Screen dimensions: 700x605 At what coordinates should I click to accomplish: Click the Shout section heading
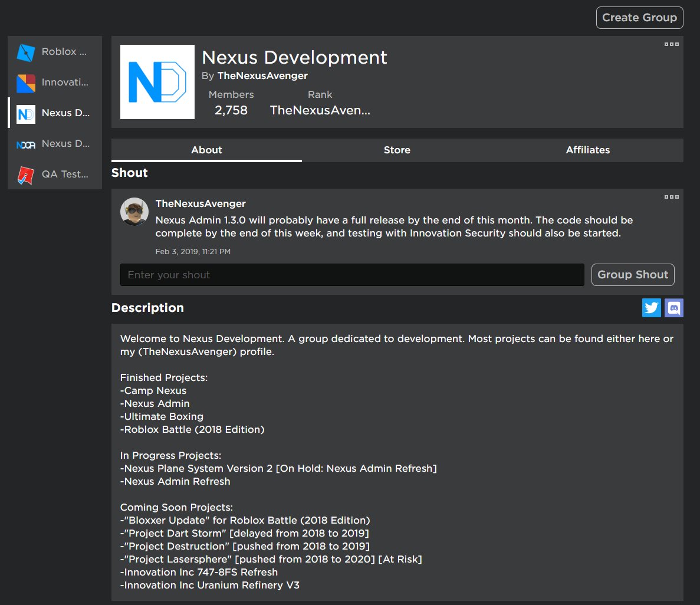point(130,173)
